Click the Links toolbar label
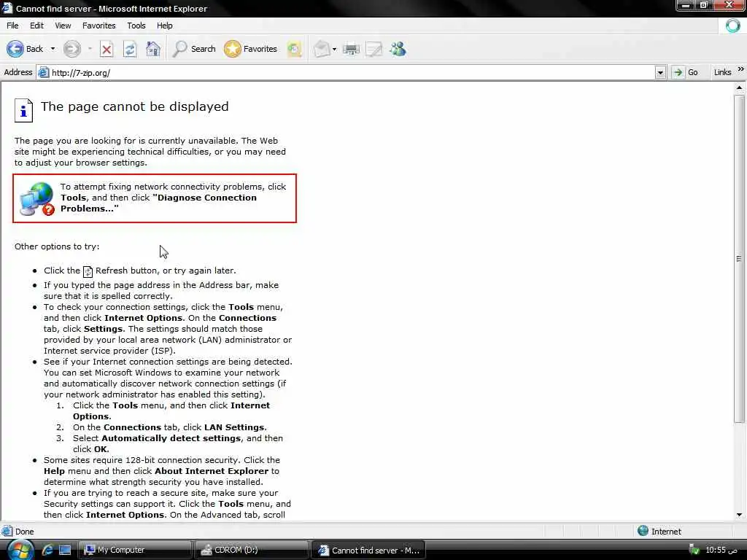The width and height of the screenshot is (747, 560). [x=722, y=72]
